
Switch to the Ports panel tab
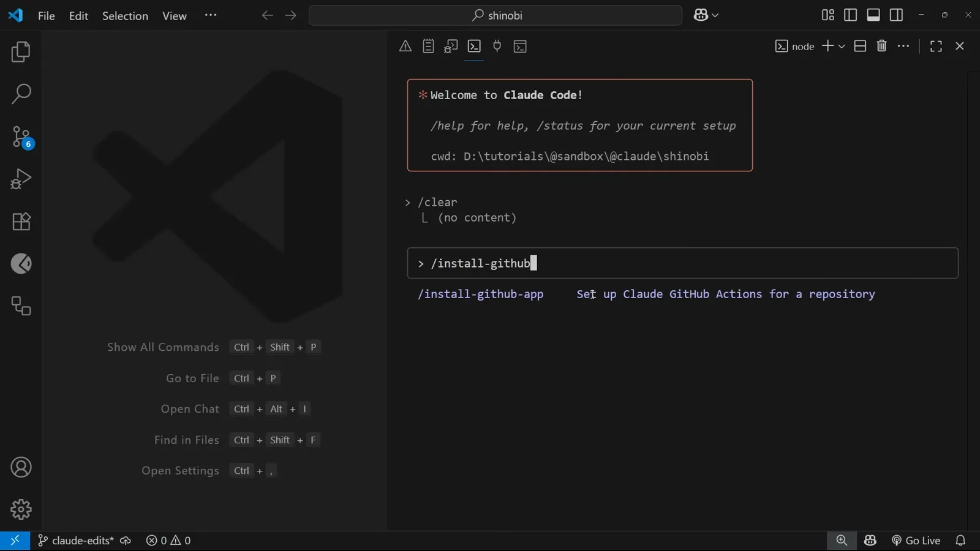[x=497, y=46]
